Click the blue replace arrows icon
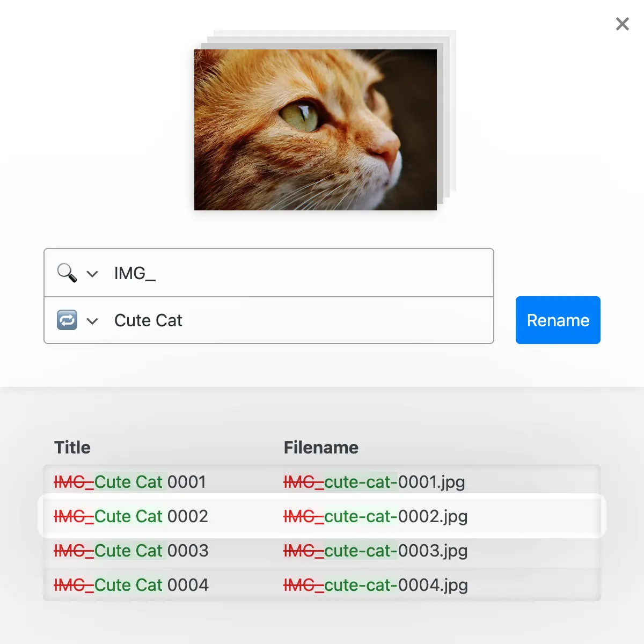This screenshot has height=644, width=644. pos(67,320)
